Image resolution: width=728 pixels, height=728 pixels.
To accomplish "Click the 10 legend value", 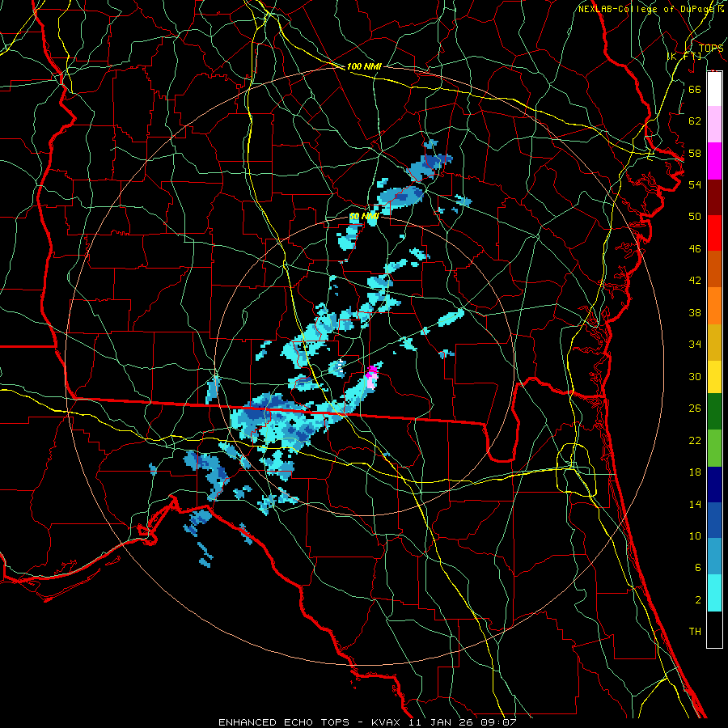I will pos(695,536).
